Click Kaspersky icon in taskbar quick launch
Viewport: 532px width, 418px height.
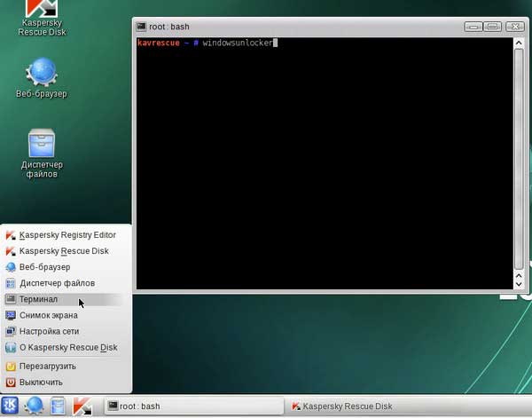82,406
